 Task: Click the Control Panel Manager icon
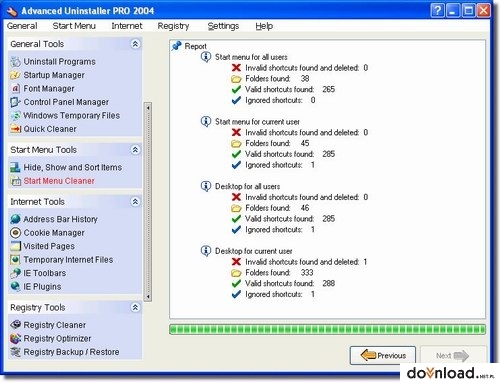pyautogui.click(x=15, y=102)
